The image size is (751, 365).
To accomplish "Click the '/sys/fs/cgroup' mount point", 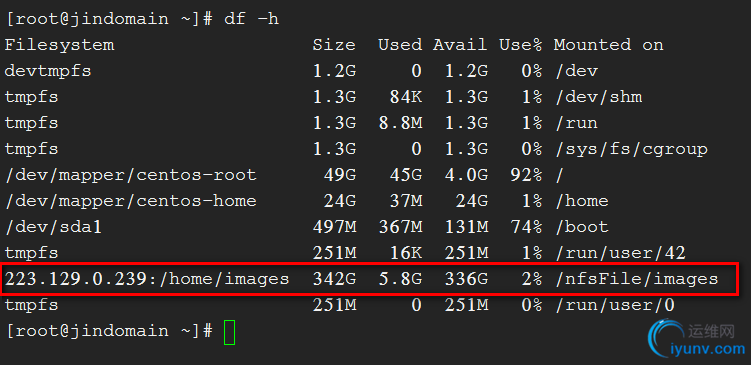I will pyautogui.click(x=631, y=149).
